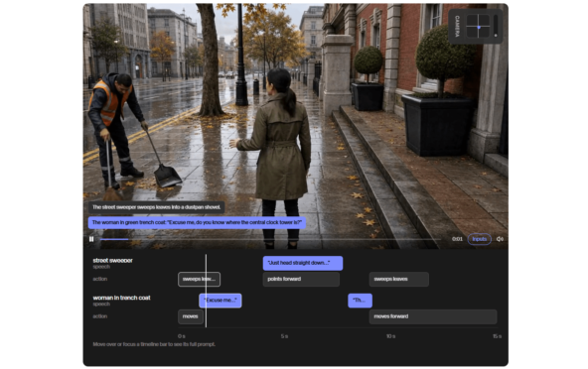Viewport: 588px width, 369px height.
Task: Adjust the camera vertical zoom slider
Action: 496,26
